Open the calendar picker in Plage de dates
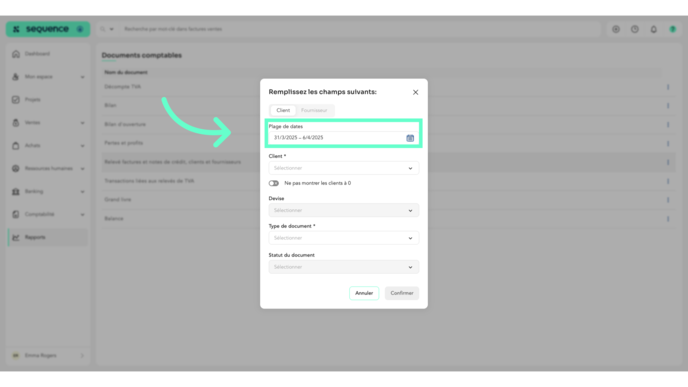The image size is (688, 387). pos(410,138)
